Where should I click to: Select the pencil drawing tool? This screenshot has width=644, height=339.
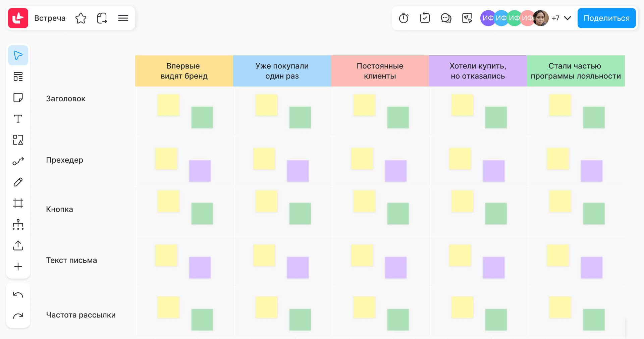click(18, 182)
